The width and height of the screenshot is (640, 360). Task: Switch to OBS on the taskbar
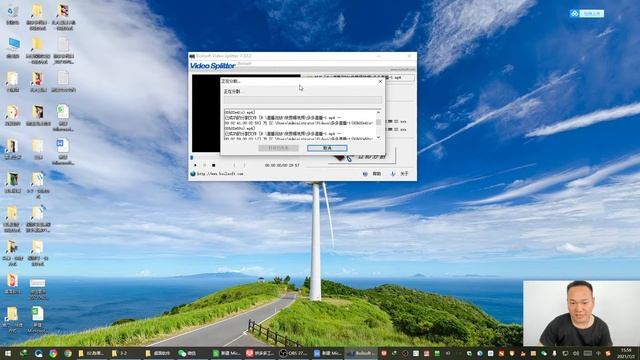click(x=293, y=353)
